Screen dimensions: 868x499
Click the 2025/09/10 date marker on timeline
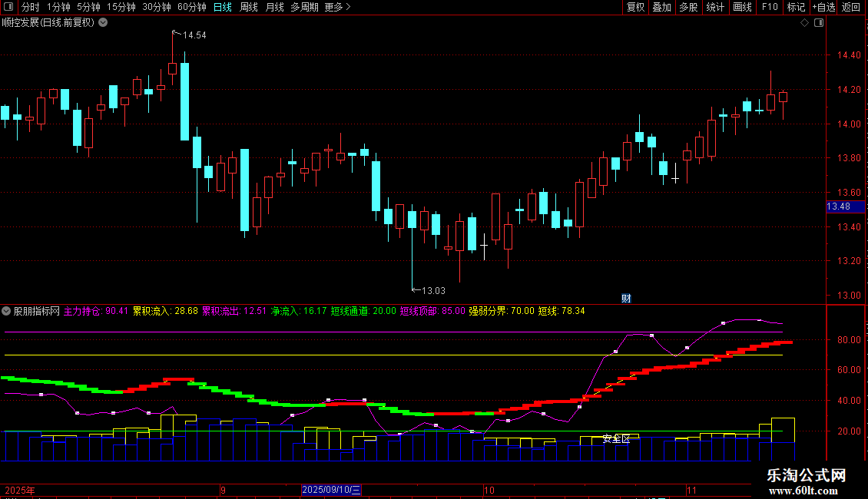tap(331, 490)
